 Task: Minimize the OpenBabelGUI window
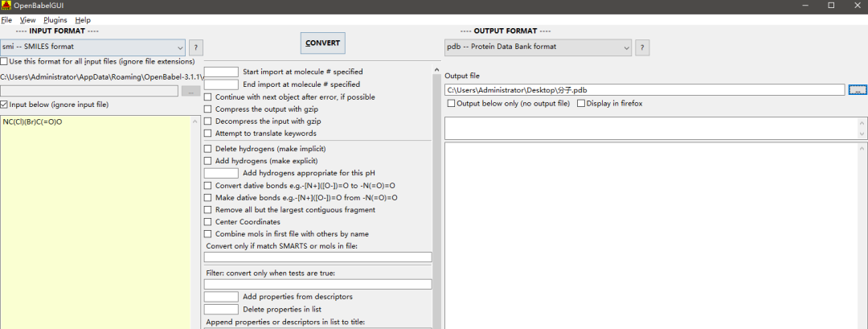805,6
